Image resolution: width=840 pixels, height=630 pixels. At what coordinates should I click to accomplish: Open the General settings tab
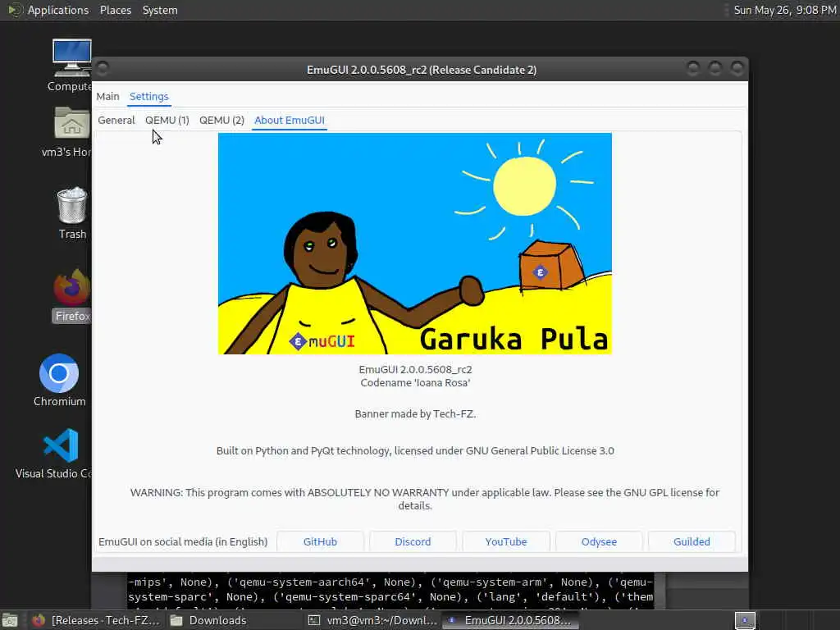[116, 120]
